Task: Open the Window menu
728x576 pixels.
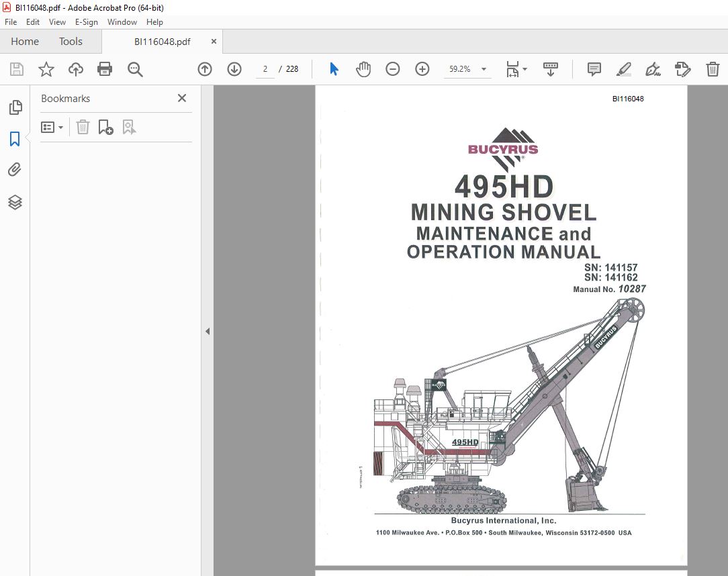Action: pyautogui.click(x=122, y=21)
